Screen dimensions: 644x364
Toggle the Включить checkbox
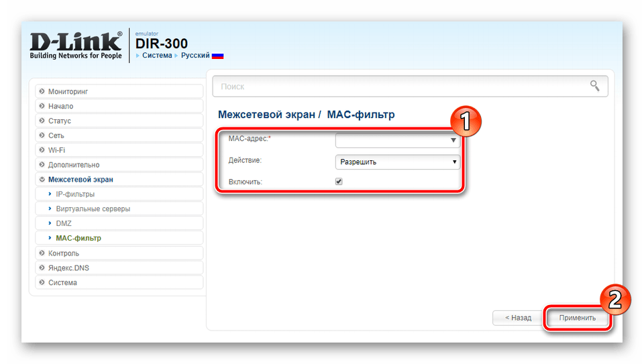339,182
